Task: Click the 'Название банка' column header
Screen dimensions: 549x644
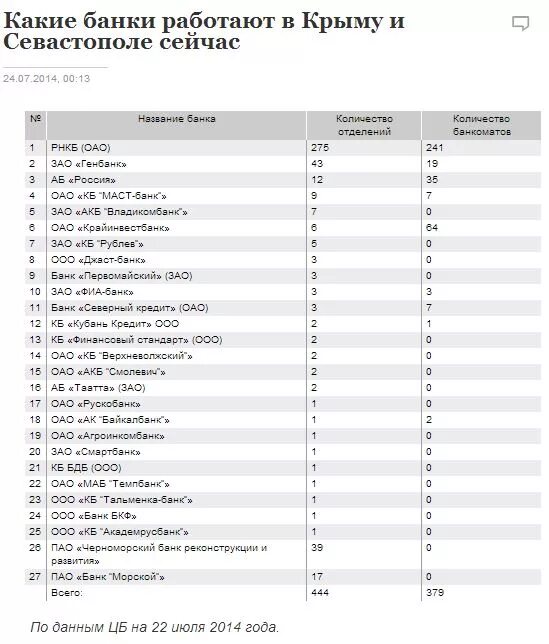Action: coord(177,119)
